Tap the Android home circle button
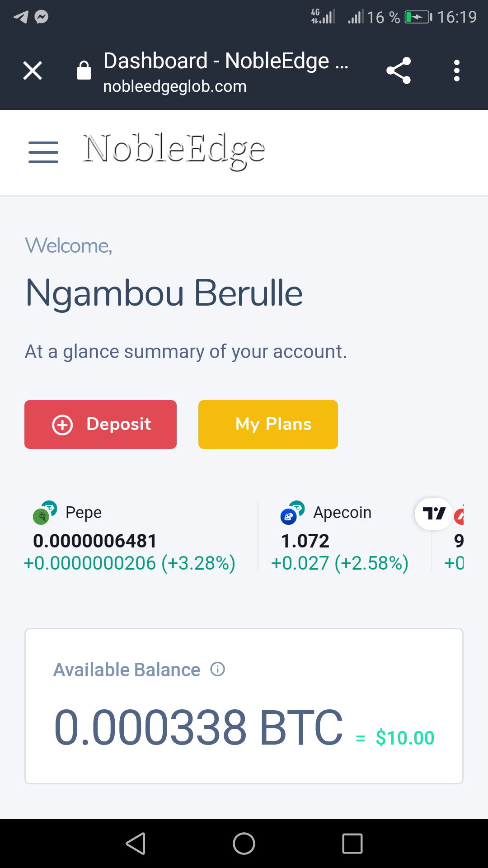 [x=244, y=844]
